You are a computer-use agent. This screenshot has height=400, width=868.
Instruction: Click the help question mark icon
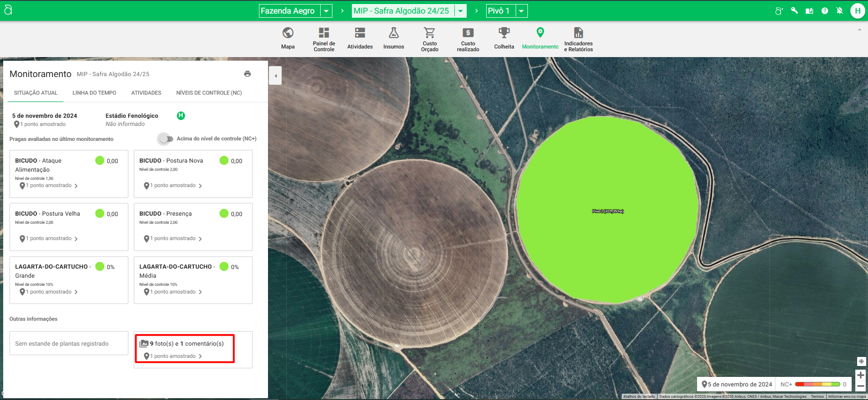(x=824, y=11)
